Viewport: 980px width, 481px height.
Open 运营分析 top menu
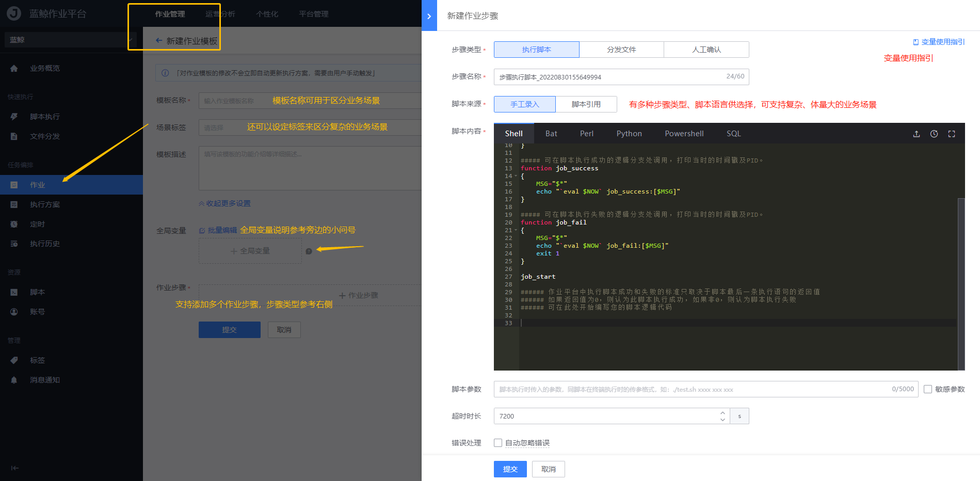point(220,14)
